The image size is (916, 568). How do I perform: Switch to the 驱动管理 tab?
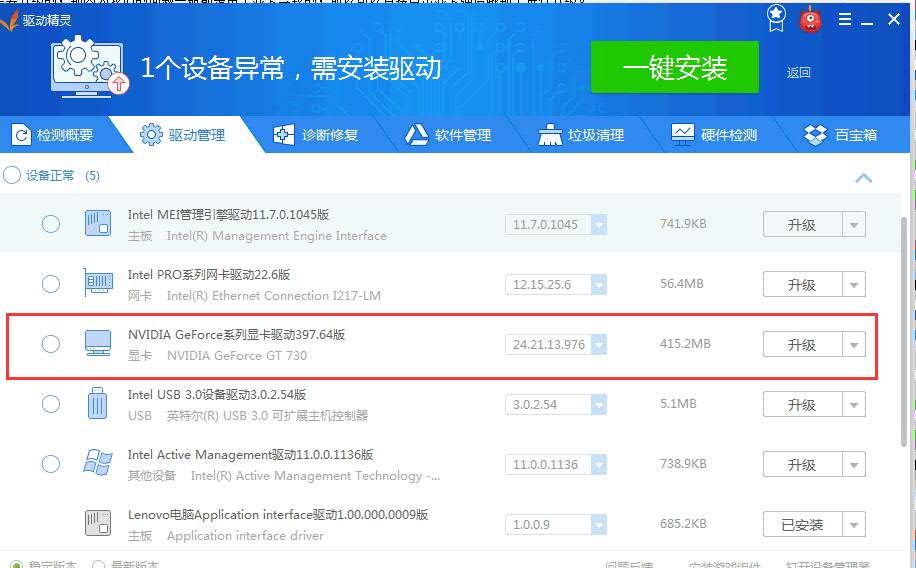point(187,135)
